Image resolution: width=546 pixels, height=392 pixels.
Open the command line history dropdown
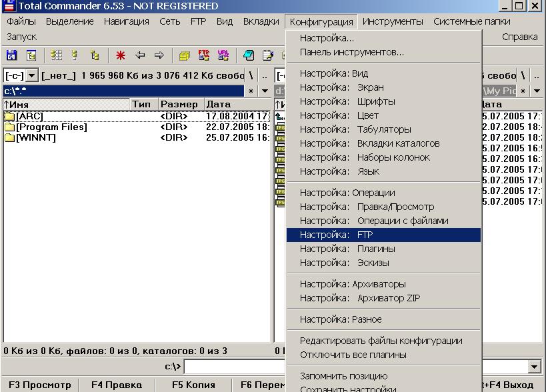tap(534, 367)
